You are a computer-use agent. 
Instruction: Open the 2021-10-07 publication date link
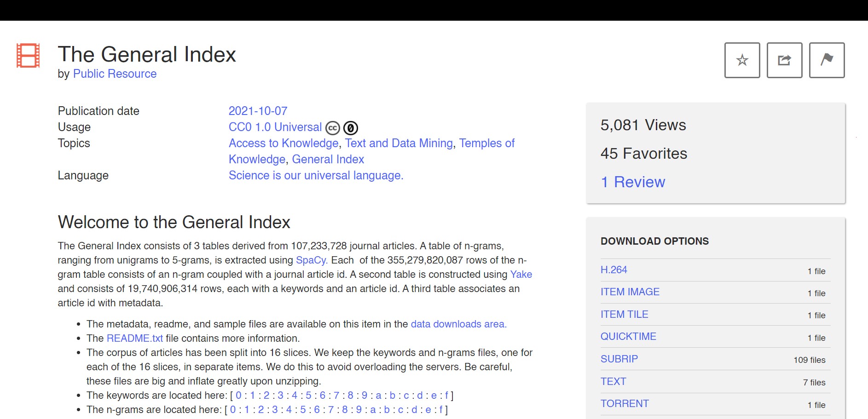[x=258, y=111]
